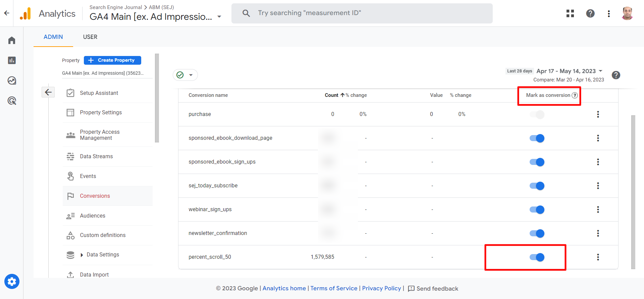Open Events in the admin menu
This screenshot has width=644, height=299.
click(108, 176)
